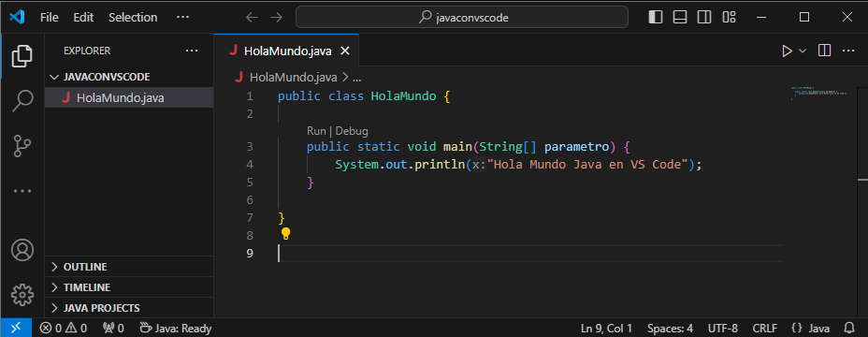
Task: Click the parametro argument on line 3
Action: [577, 147]
